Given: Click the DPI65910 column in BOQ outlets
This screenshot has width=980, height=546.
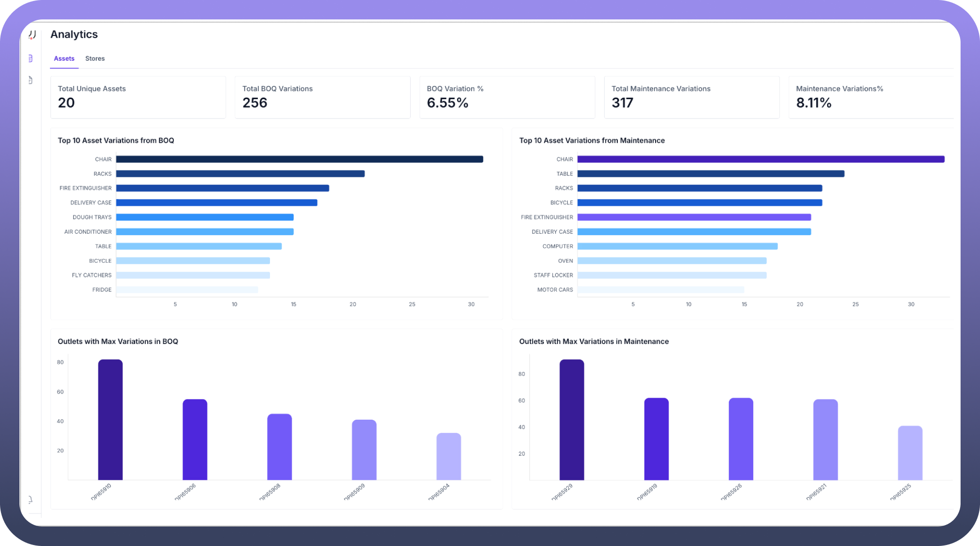Looking at the screenshot, I should pos(110,420).
